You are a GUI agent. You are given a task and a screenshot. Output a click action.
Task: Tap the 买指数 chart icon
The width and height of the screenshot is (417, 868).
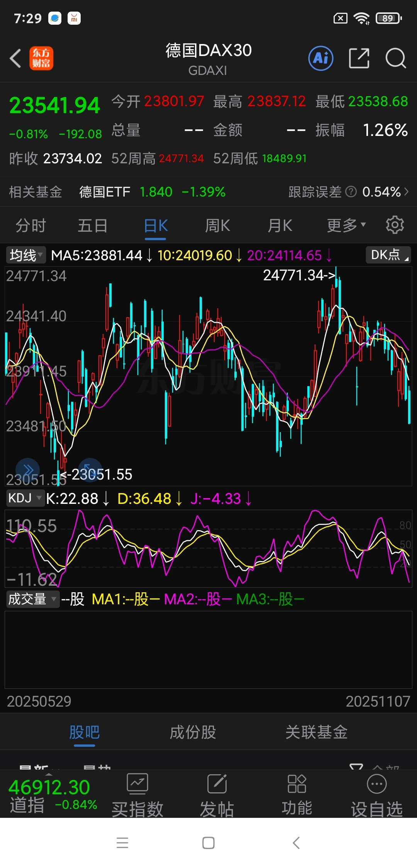point(137,783)
